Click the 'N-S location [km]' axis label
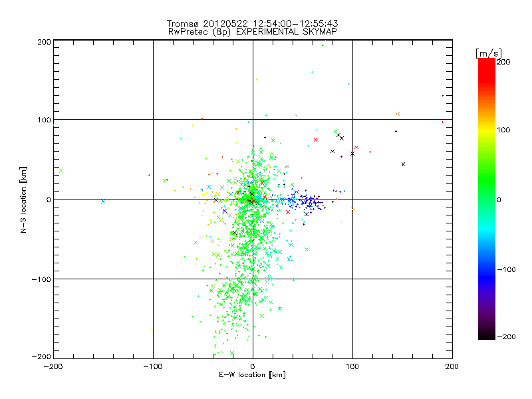 click(x=23, y=199)
